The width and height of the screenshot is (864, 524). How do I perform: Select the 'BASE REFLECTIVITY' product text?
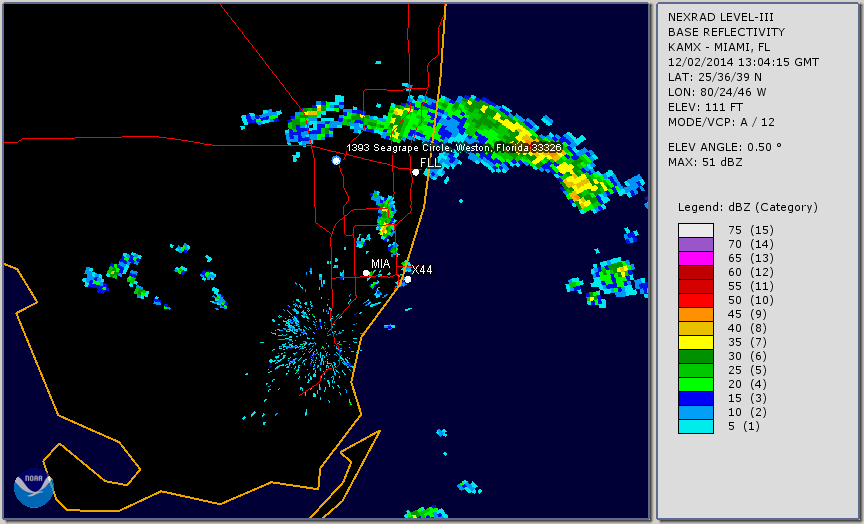(x=726, y=32)
